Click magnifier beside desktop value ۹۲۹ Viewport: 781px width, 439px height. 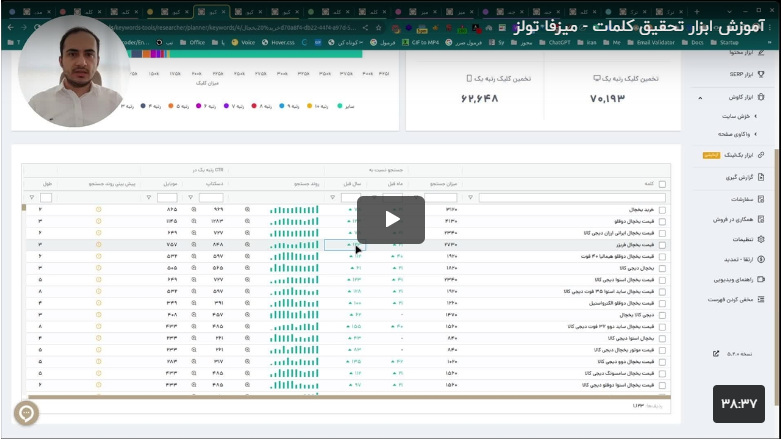point(194,210)
